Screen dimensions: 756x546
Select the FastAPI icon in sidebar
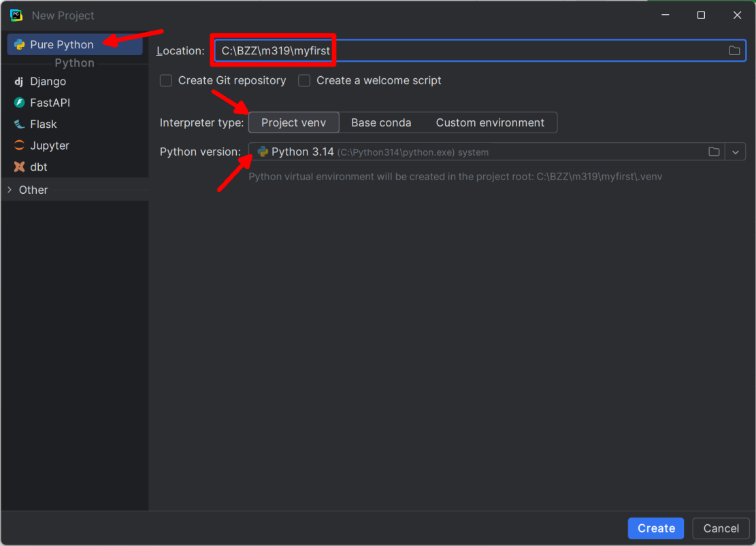click(x=19, y=103)
